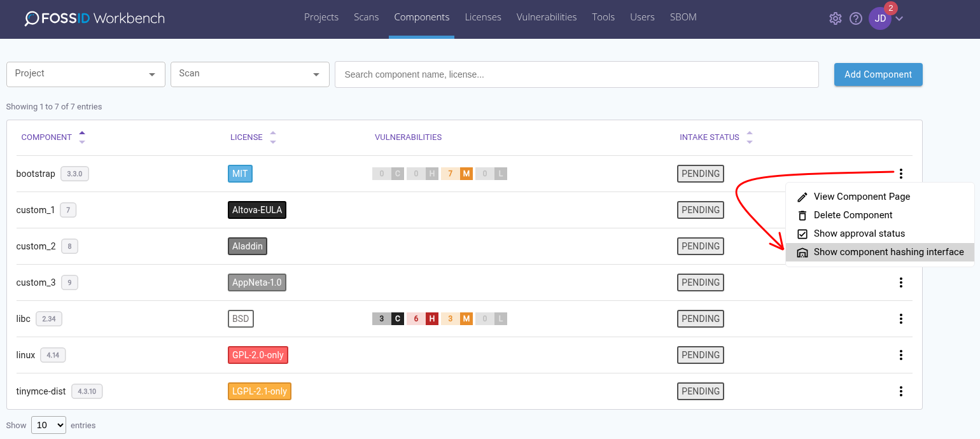This screenshot has height=439, width=980.
Task: Expand the Scan filter dropdown
Action: [250, 74]
